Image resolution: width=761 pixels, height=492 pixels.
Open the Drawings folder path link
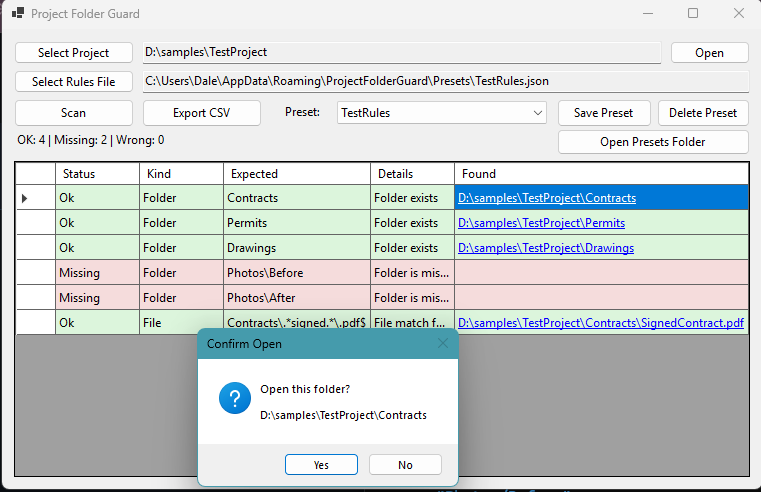(x=545, y=248)
